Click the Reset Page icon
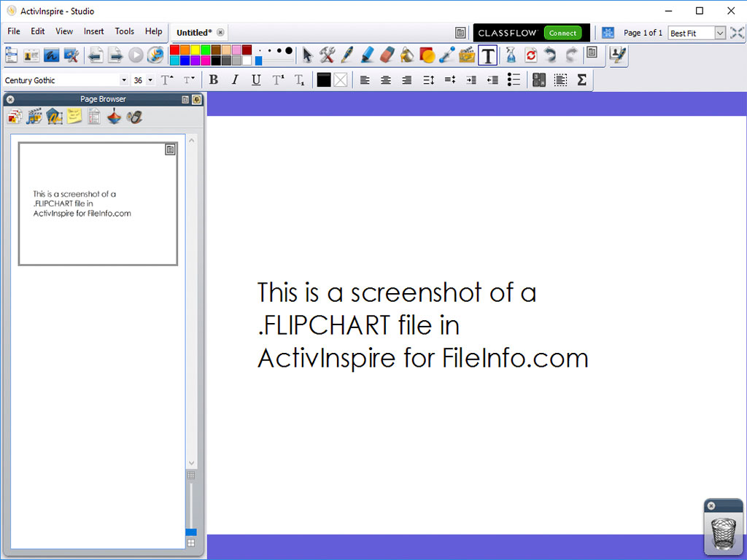Screen dimensions: 747x560 (x=531, y=55)
